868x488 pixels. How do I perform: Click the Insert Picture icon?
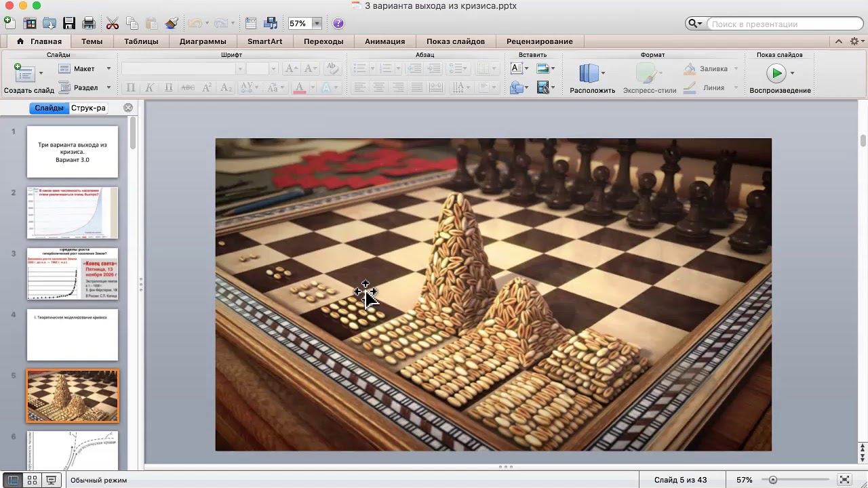pos(542,68)
